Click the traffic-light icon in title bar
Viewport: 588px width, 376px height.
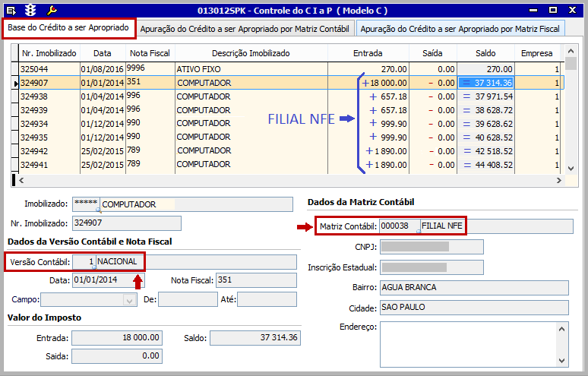click(x=30, y=10)
